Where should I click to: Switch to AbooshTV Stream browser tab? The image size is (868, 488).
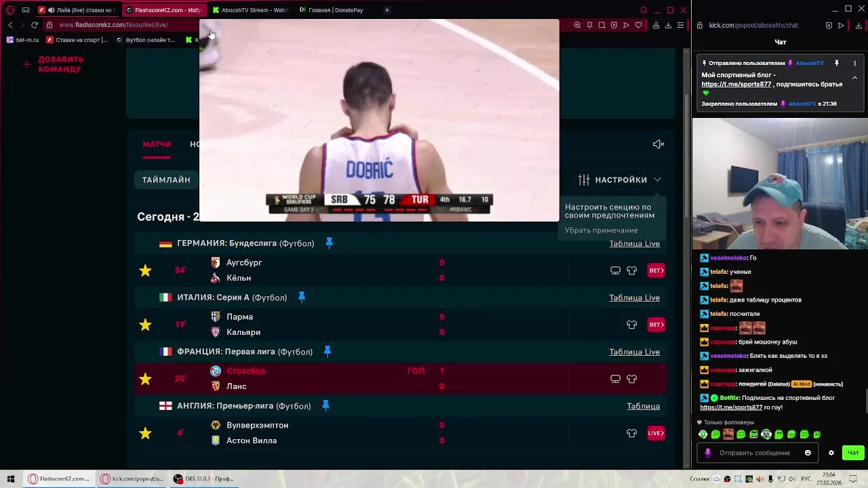tap(251, 10)
